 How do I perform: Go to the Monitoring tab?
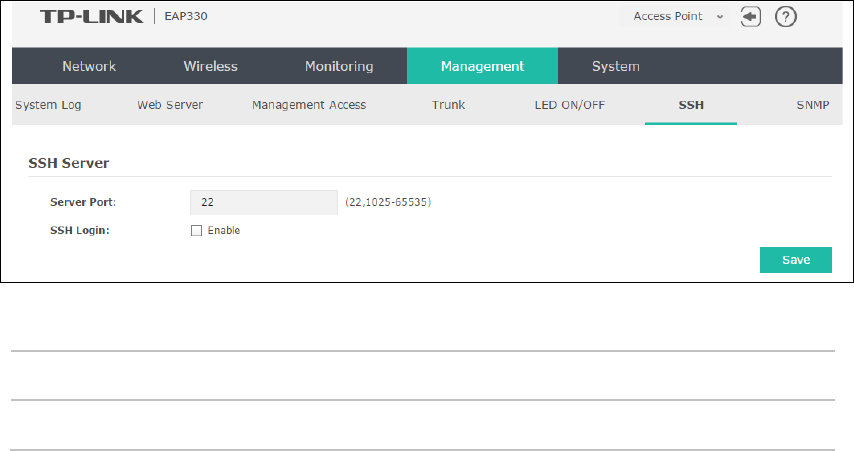pos(339,66)
